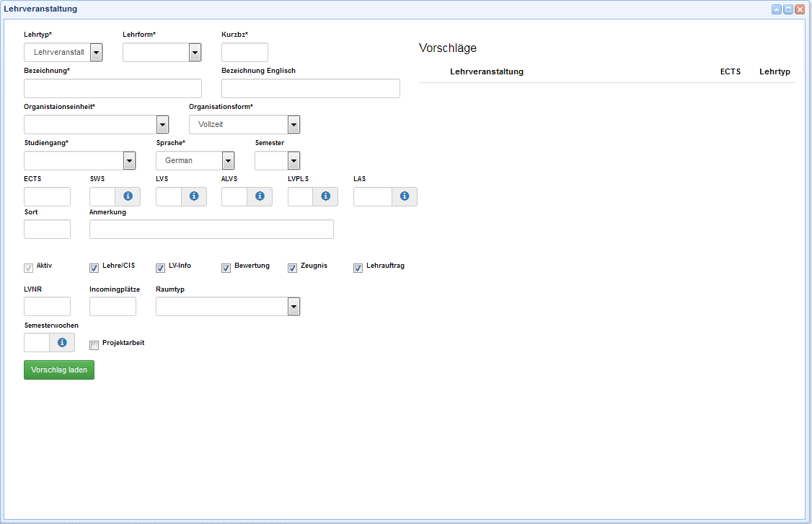The image size is (812, 524).
Task: Expand the Raumtyp dropdown
Action: point(294,307)
